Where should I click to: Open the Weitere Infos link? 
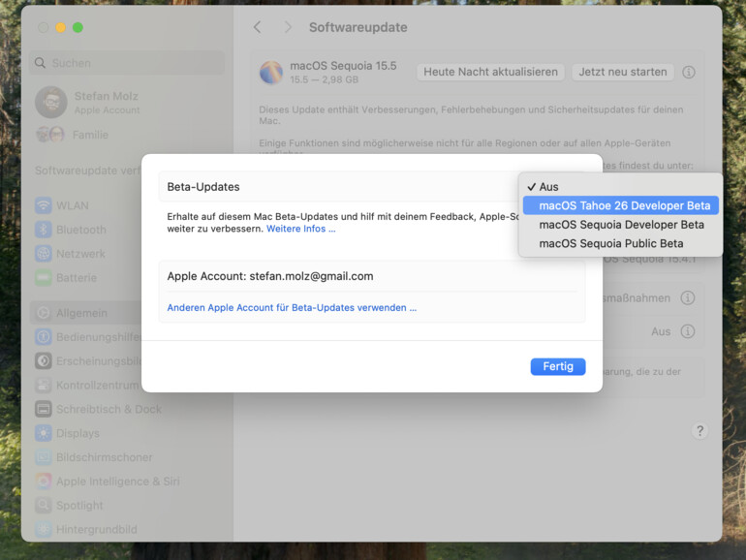300,229
